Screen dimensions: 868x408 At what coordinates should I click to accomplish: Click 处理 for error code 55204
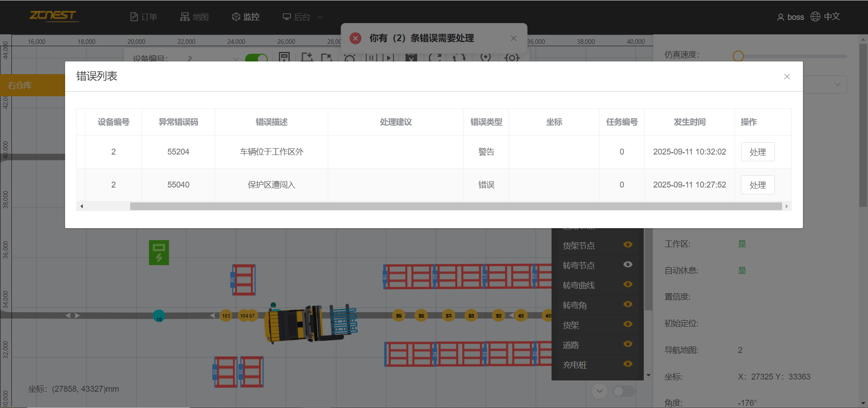pos(757,152)
